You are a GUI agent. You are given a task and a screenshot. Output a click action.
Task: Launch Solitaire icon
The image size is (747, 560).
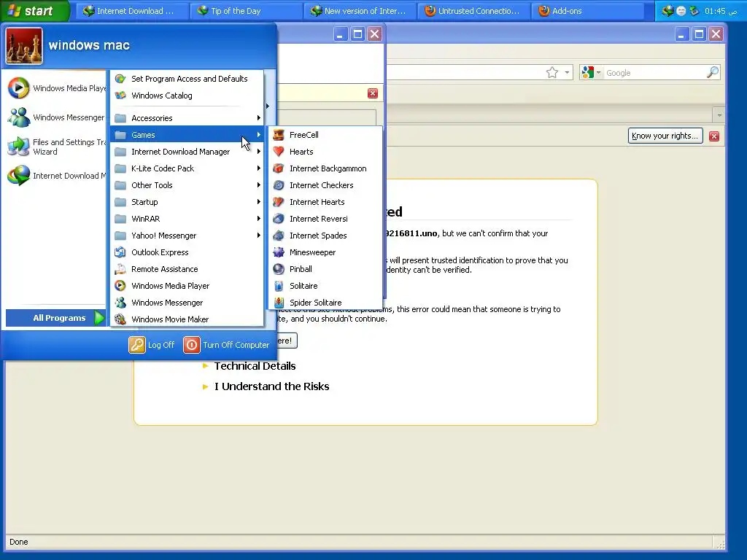(x=279, y=286)
